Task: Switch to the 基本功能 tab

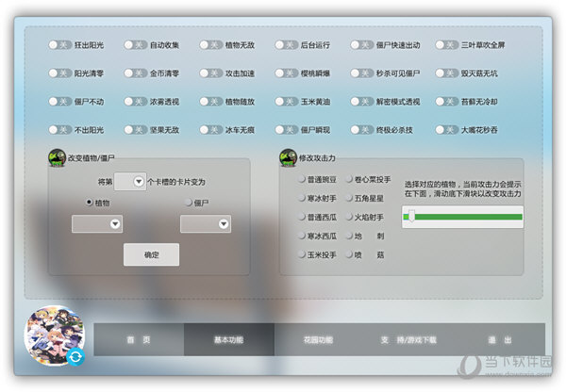Action: [229, 340]
